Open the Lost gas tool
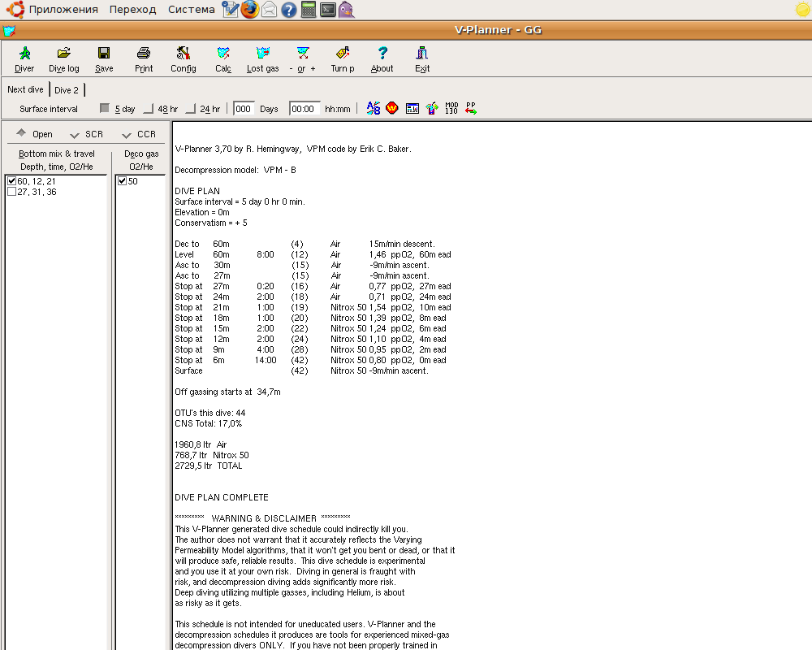Screen dimensions: 812x650 (x=262, y=59)
